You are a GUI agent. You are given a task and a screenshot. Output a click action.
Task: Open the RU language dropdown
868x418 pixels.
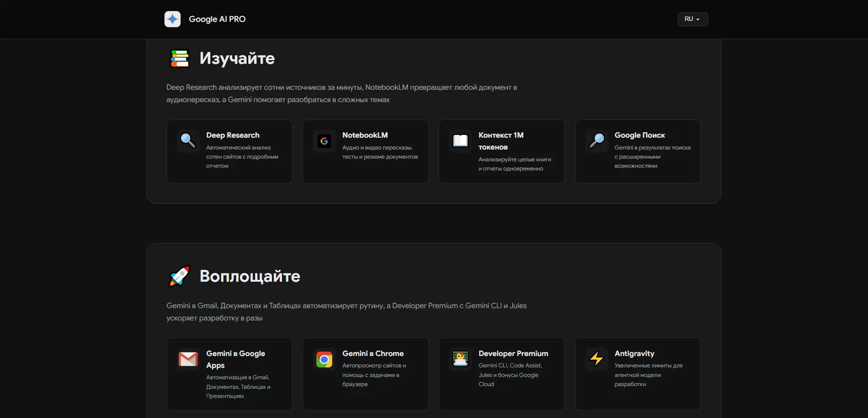point(692,19)
